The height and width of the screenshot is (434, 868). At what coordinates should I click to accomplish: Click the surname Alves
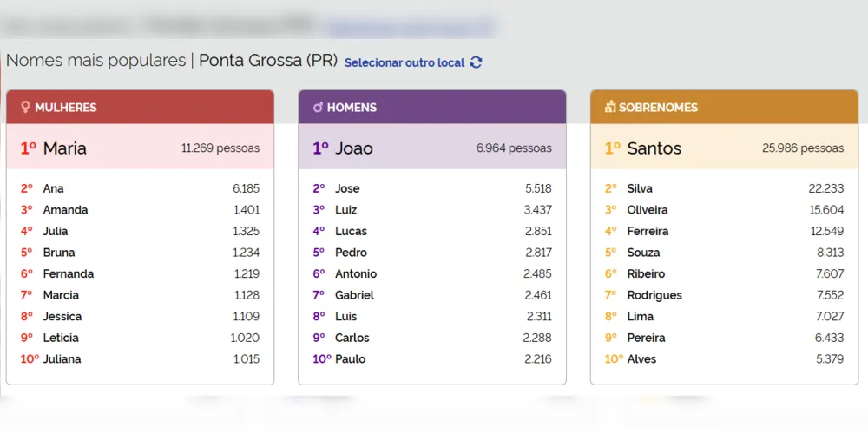641,359
